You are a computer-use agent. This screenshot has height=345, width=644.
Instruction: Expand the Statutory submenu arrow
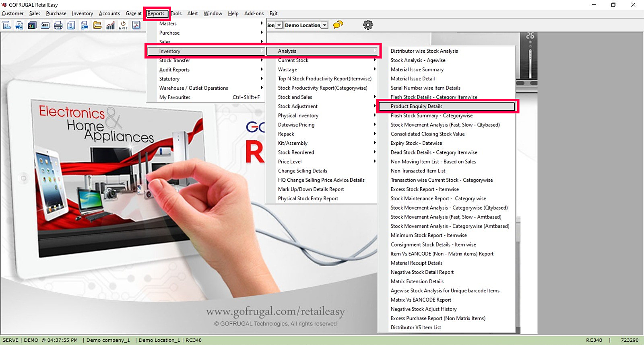[262, 79]
